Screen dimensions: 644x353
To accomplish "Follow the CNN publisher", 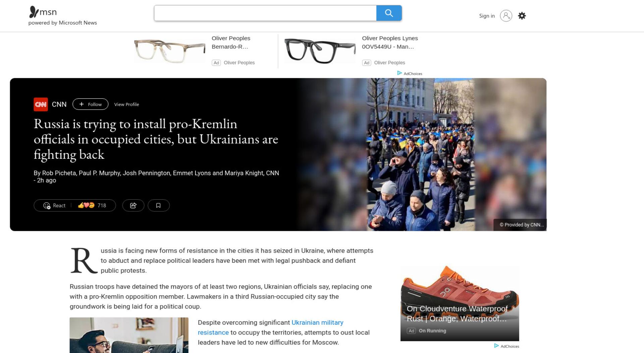I will [x=90, y=104].
